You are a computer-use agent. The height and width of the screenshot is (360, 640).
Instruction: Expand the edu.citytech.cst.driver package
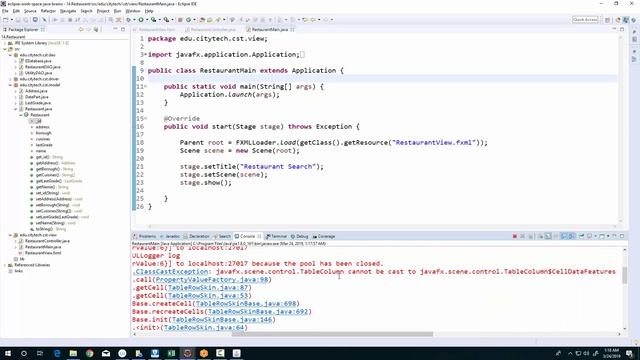click(x=10, y=79)
